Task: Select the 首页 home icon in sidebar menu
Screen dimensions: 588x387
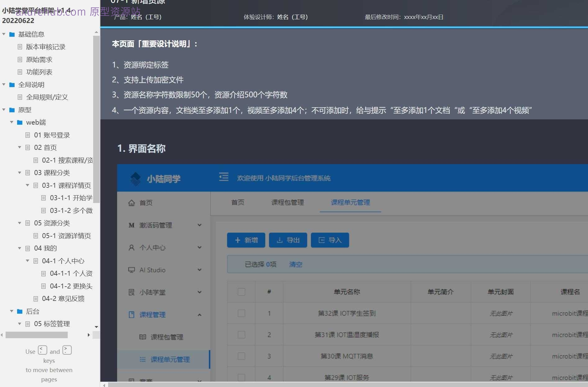Action: pyautogui.click(x=131, y=203)
